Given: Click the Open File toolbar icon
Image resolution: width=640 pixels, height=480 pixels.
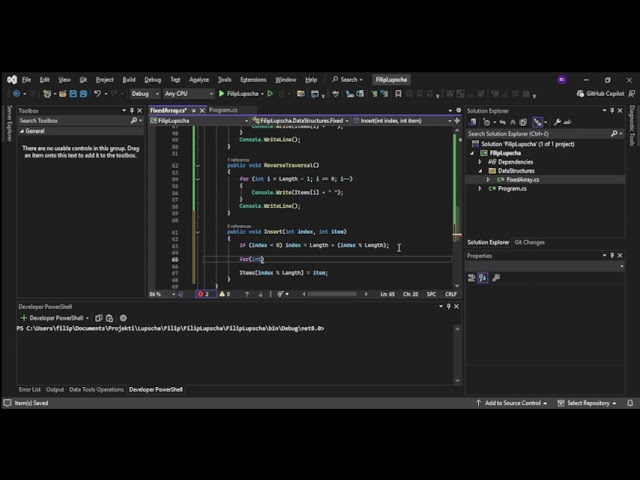Looking at the screenshot, I should [62, 94].
